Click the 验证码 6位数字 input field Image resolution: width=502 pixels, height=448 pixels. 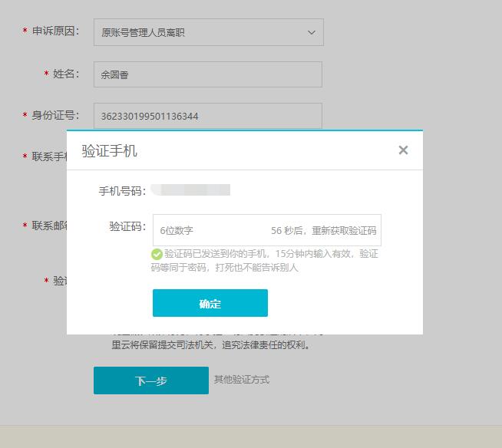[x=207, y=230]
